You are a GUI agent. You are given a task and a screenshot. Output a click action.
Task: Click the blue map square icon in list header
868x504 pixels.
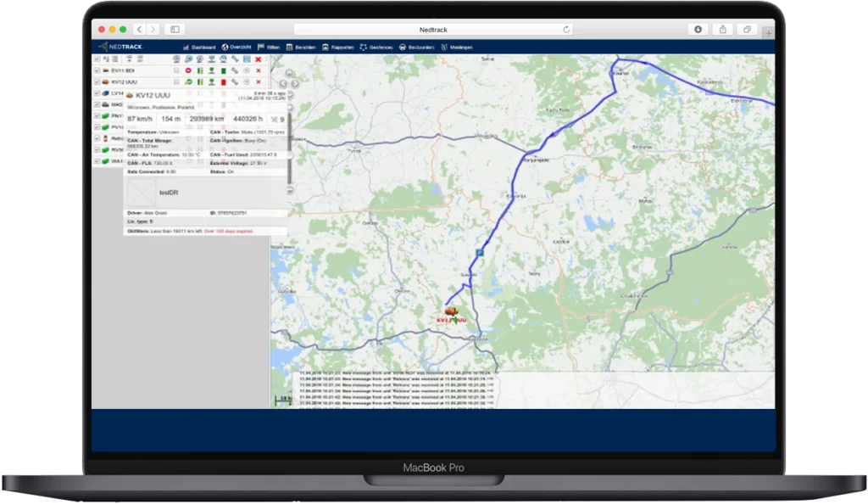pos(247,59)
